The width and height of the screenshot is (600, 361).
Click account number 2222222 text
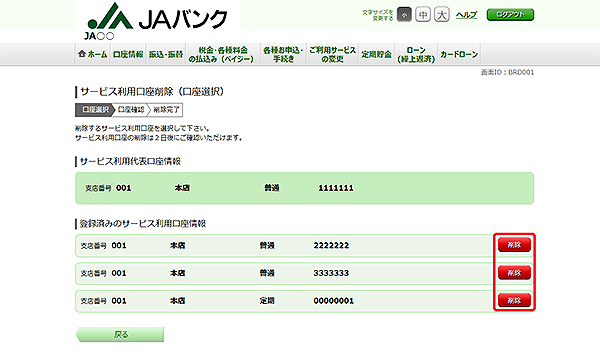331,245
